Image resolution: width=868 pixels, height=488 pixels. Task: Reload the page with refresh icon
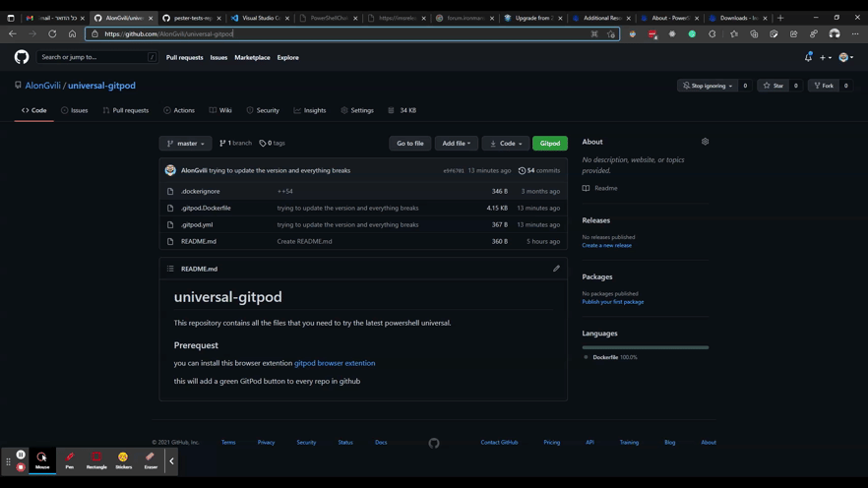[x=52, y=33]
